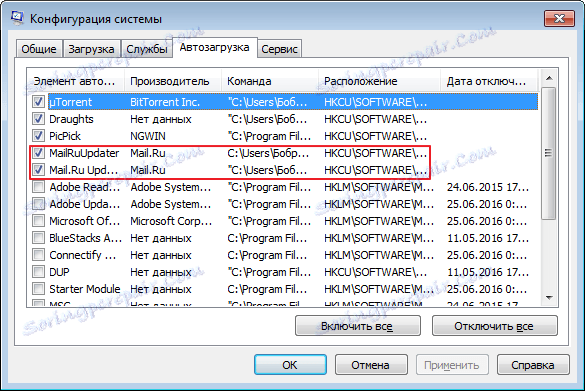Disable MailRuUpdater startup checkbox
The height and width of the screenshot is (391, 585).
point(38,153)
